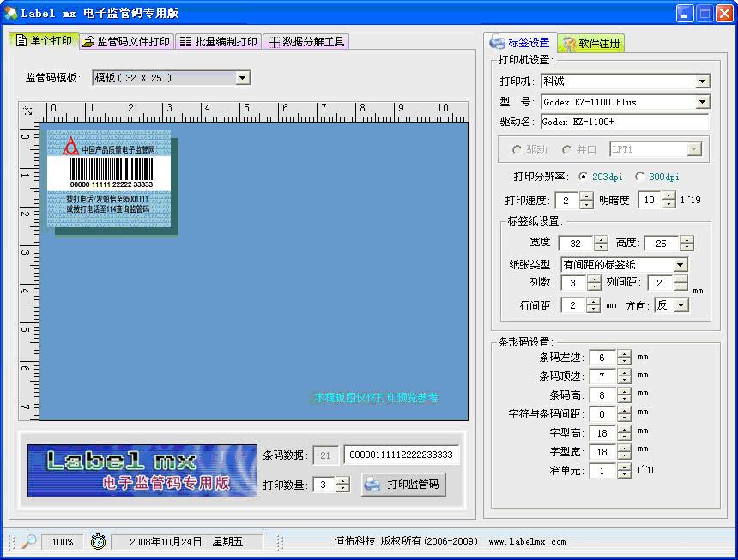Open the 打印机 brand dropdown
Image resolution: width=738 pixels, height=560 pixels.
coord(702,81)
